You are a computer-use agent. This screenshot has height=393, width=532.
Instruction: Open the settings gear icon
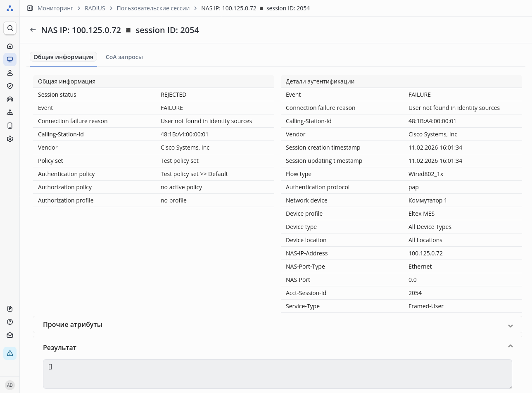pos(10,139)
